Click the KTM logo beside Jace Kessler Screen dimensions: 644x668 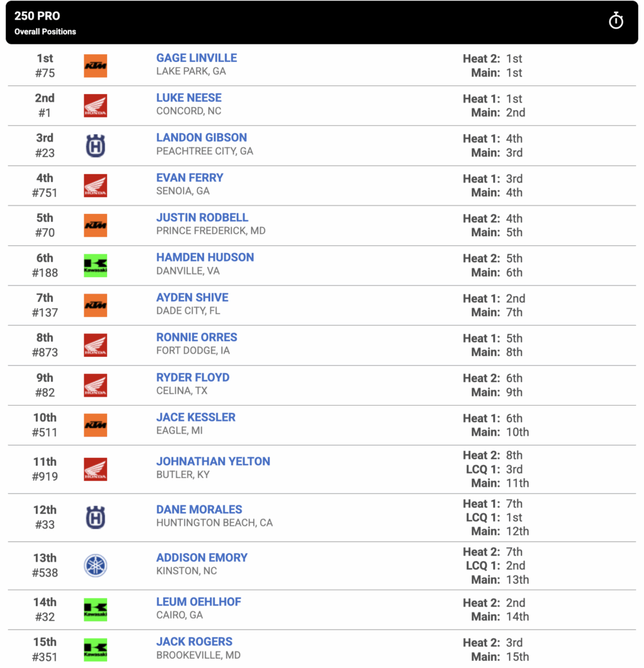click(x=95, y=425)
